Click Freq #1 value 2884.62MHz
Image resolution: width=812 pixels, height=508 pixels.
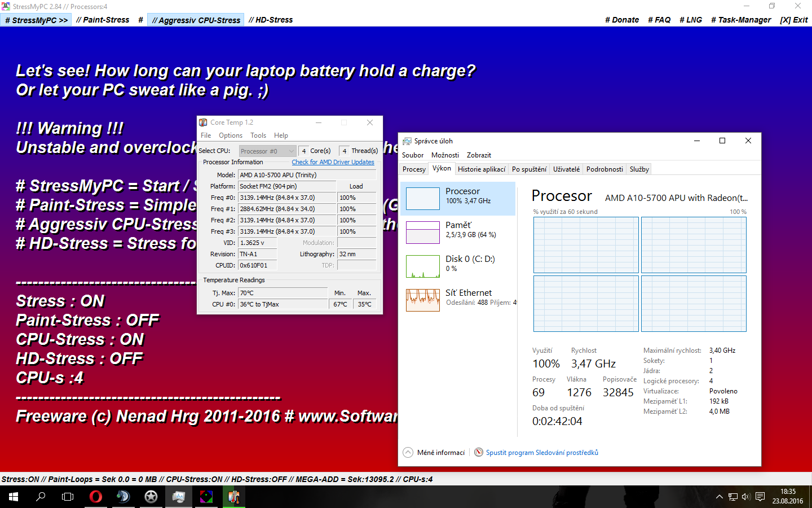click(x=286, y=209)
